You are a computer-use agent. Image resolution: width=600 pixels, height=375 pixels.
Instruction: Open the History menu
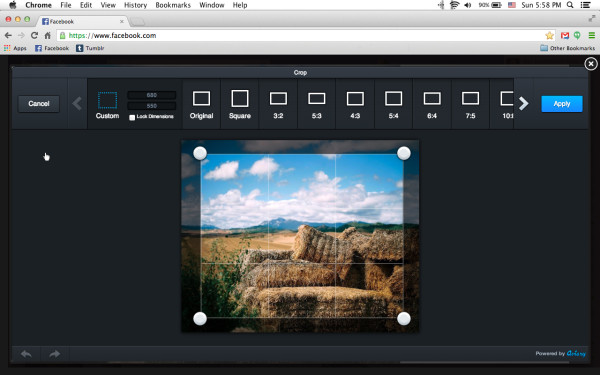[135, 5]
